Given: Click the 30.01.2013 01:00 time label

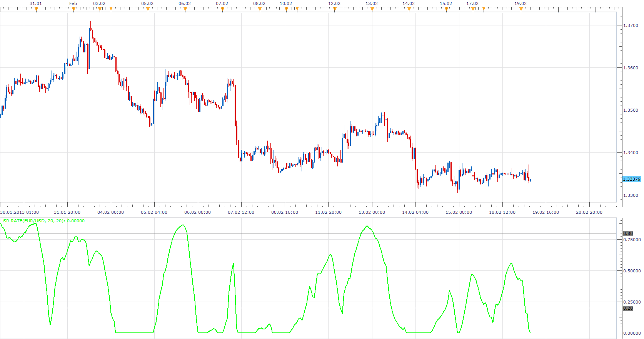Looking at the screenshot, I should (x=20, y=212).
